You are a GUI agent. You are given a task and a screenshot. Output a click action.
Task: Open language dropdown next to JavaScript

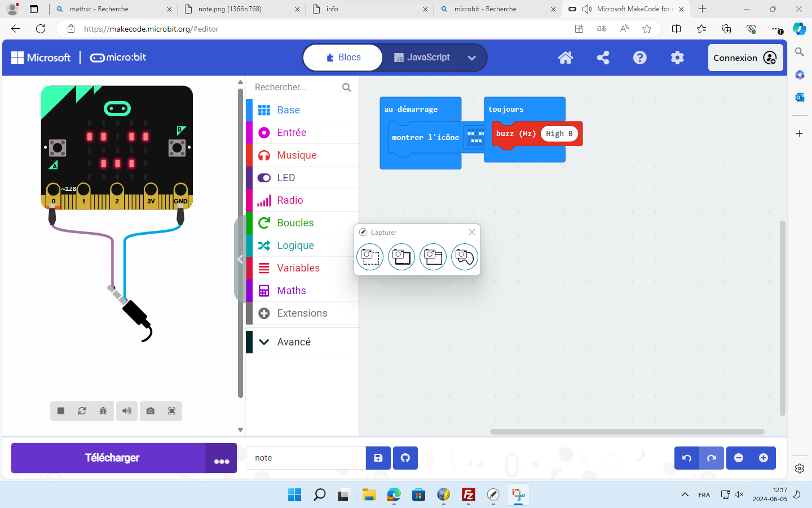click(472, 58)
